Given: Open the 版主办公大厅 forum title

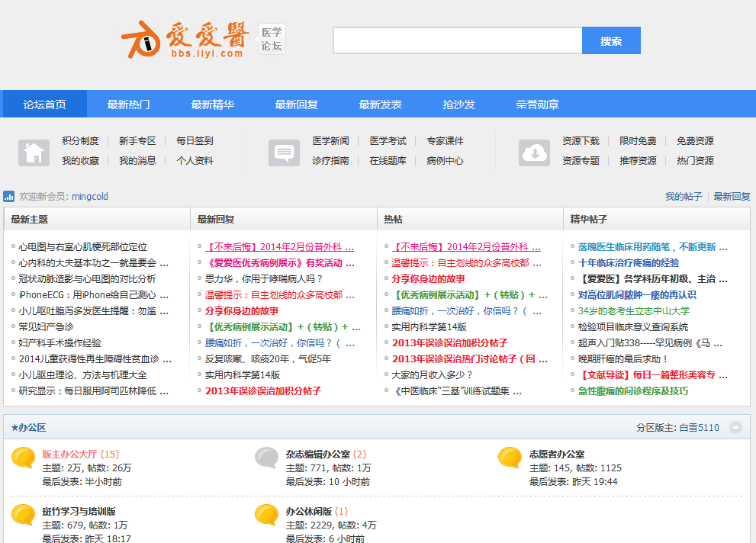Looking at the screenshot, I should point(70,454).
